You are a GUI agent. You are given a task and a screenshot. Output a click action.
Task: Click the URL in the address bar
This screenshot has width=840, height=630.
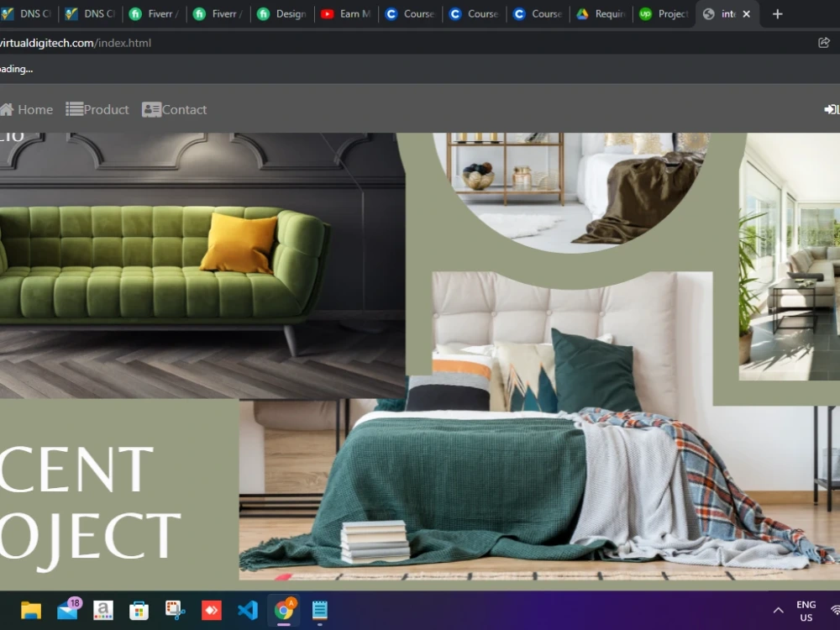[x=76, y=43]
